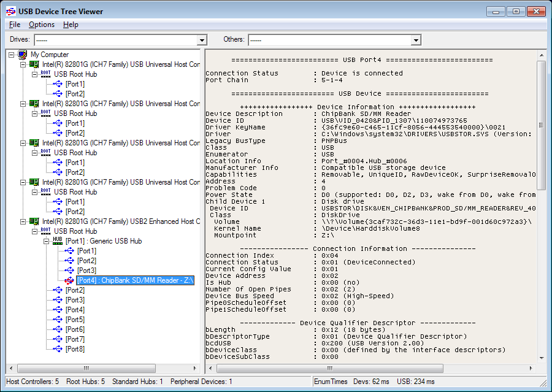
Task: Click the first Intel 82801G host controller icon
Action: [x=34, y=63]
